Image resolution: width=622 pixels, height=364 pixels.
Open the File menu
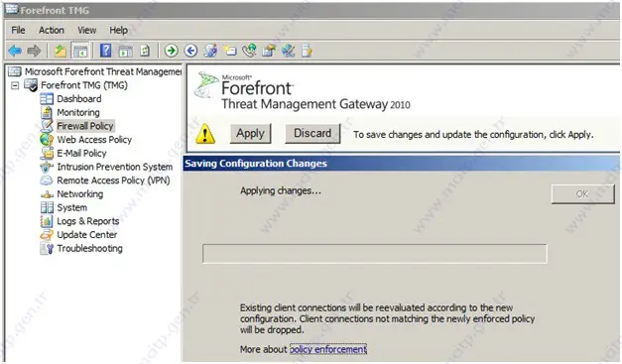18,30
